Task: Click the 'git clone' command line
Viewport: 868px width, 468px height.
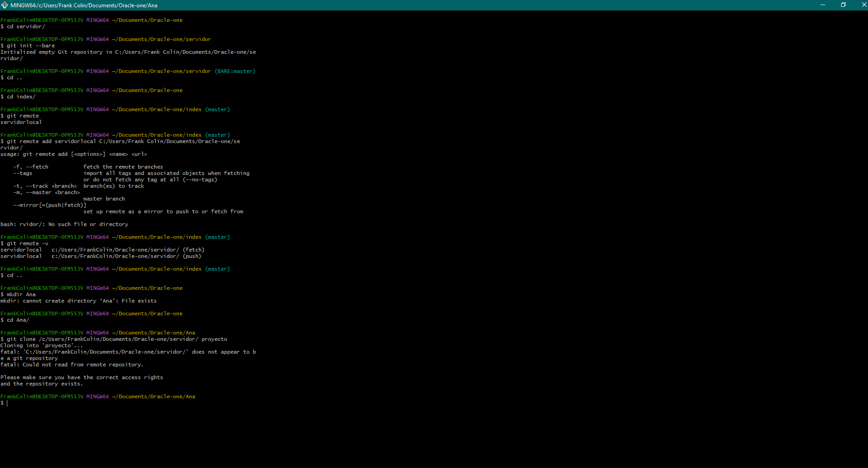Action: click(x=114, y=339)
